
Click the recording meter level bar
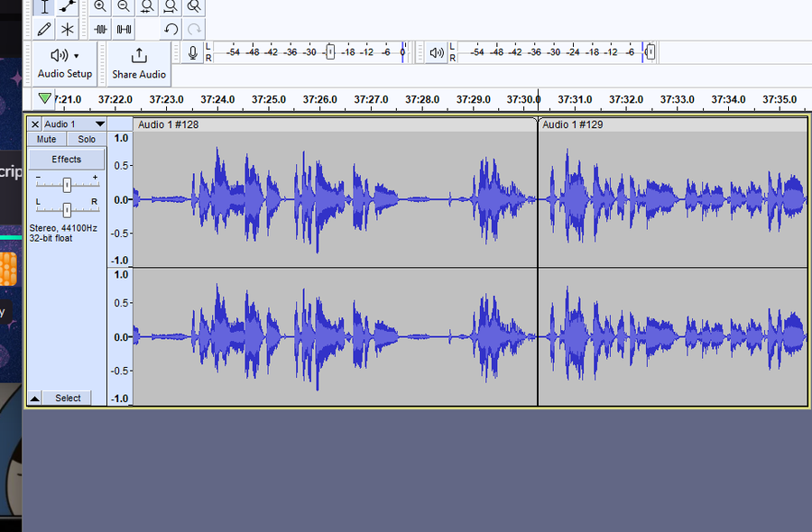309,52
